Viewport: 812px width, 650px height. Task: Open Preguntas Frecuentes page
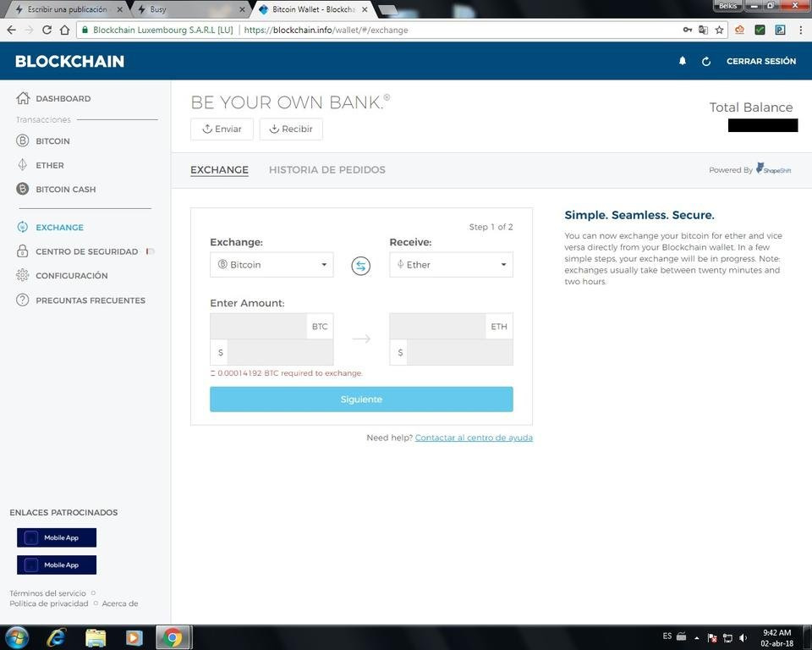(81, 300)
